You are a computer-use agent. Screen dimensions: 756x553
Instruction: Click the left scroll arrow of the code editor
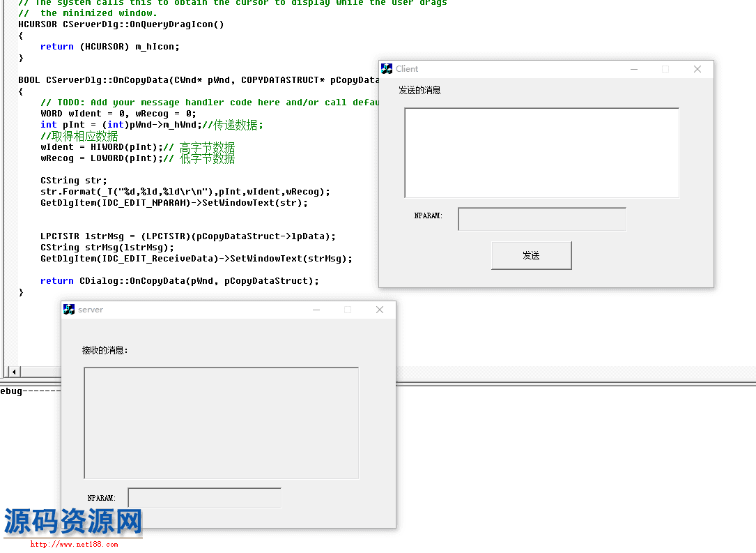(14, 372)
